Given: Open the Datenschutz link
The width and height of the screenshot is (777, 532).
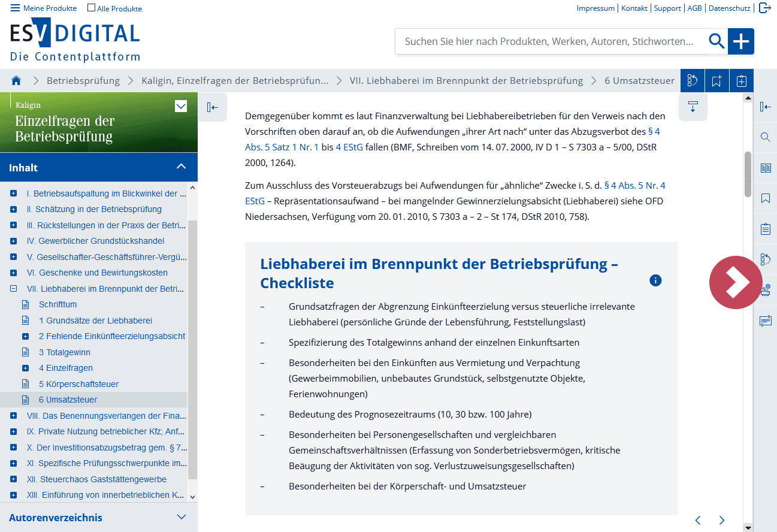Looking at the screenshot, I should (x=729, y=8).
